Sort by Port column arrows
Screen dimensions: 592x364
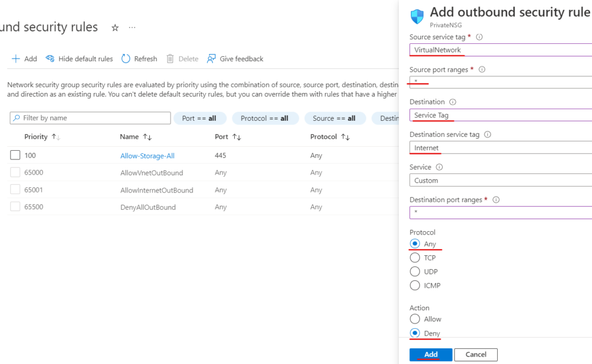coord(236,137)
